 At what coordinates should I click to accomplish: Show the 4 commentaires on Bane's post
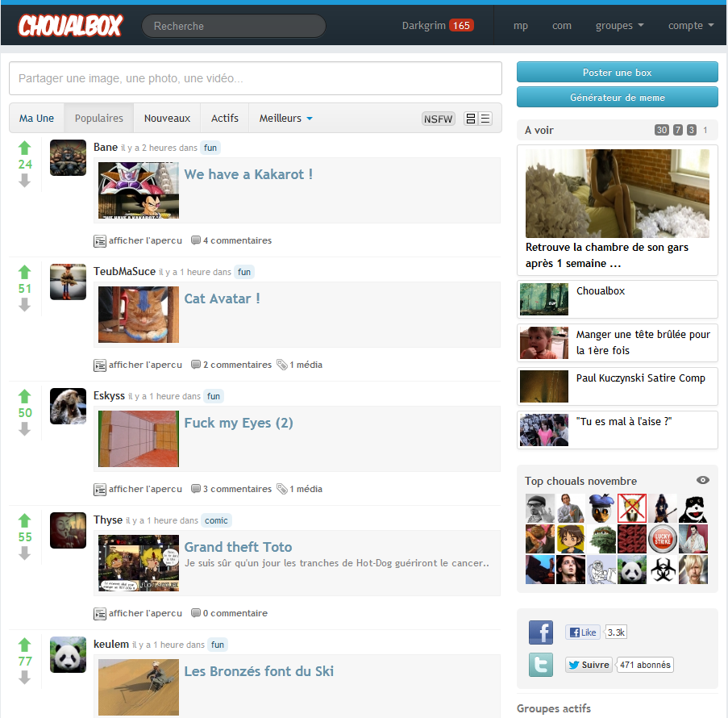pos(236,240)
